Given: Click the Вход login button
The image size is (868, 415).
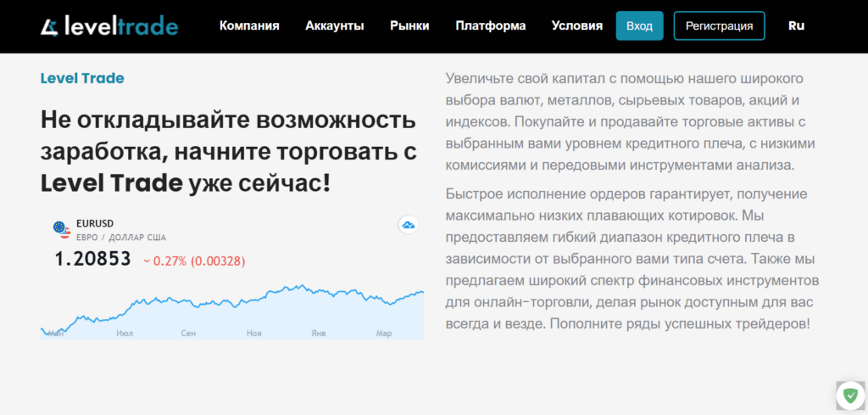Looking at the screenshot, I should 639,26.
